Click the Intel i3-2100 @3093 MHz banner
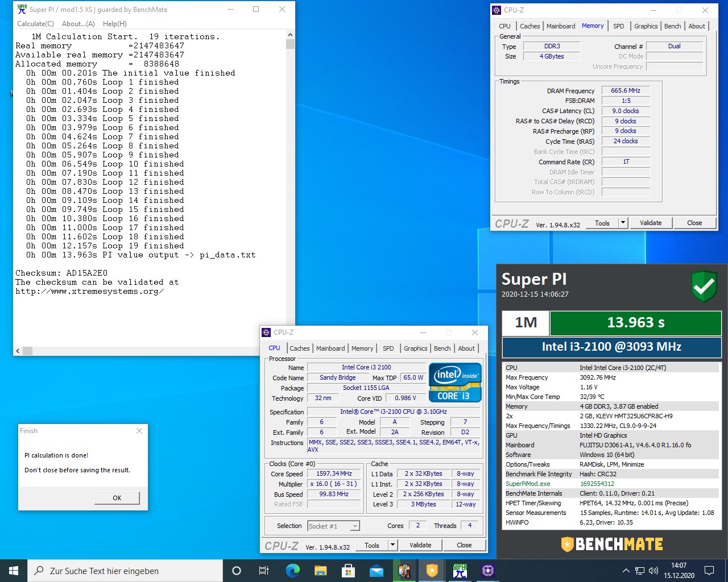This screenshot has height=582, width=728. [611, 347]
